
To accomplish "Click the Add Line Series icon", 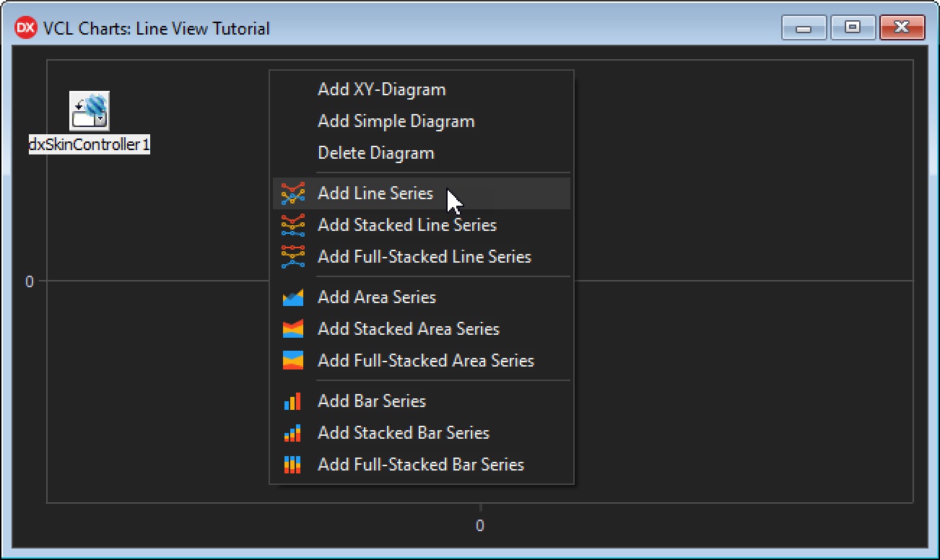I will pyautogui.click(x=292, y=193).
